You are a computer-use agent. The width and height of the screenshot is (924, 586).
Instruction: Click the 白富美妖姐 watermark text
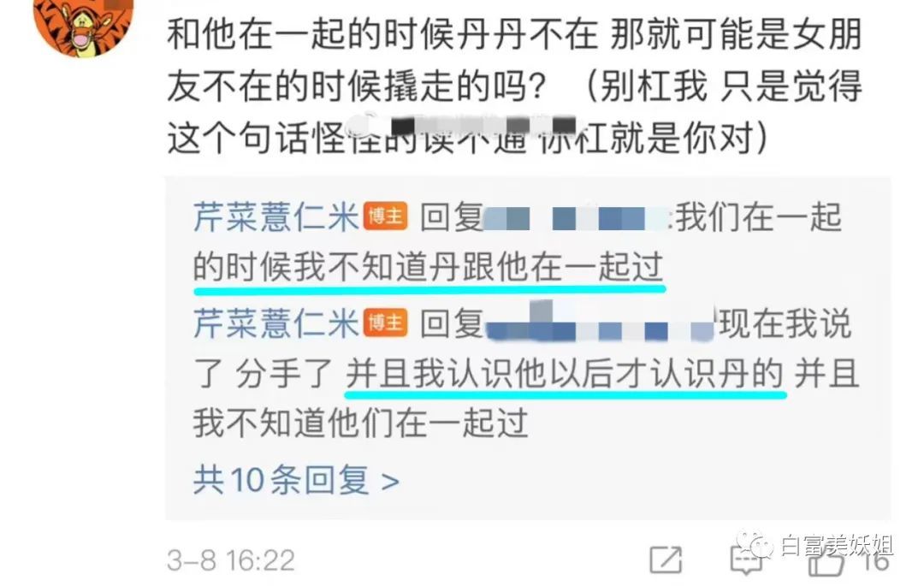pyautogui.click(x=838, y=546)
